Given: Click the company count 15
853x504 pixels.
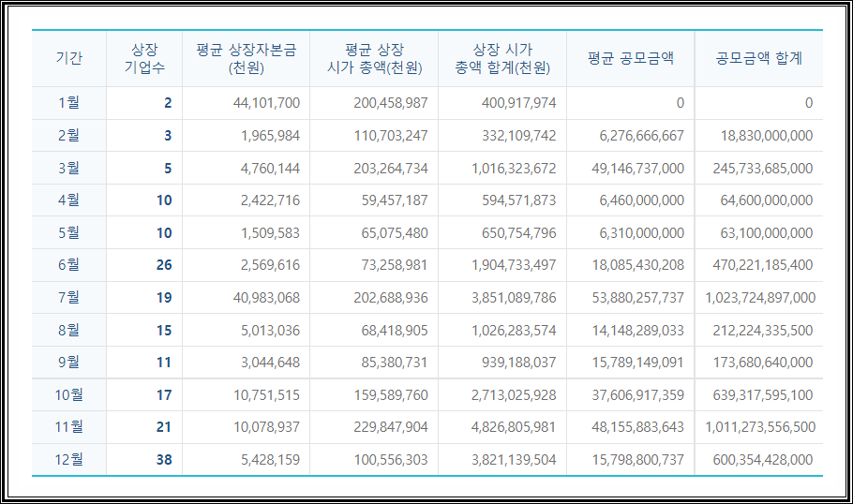Looking at the screenshot, I should [164, 330].
